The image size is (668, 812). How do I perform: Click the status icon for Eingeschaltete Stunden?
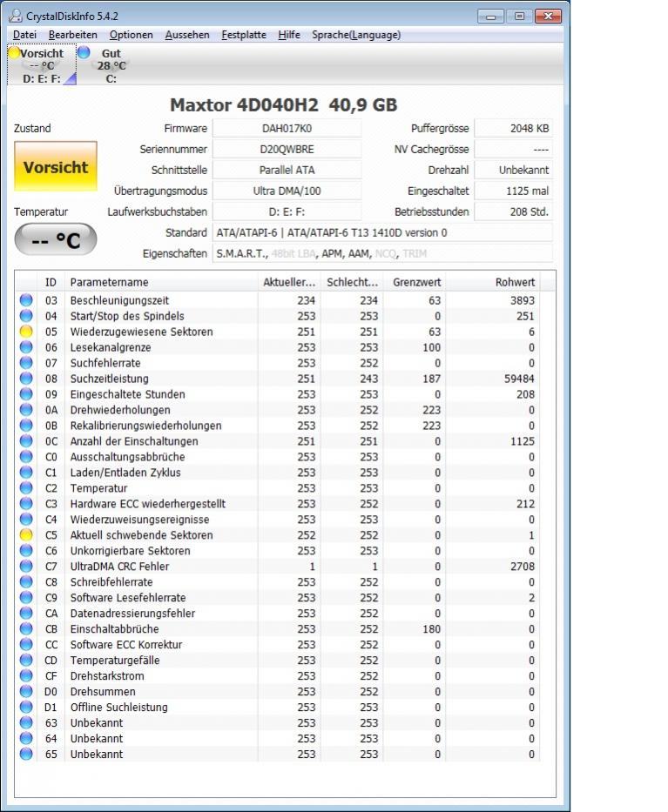click(x=26, y=393)
